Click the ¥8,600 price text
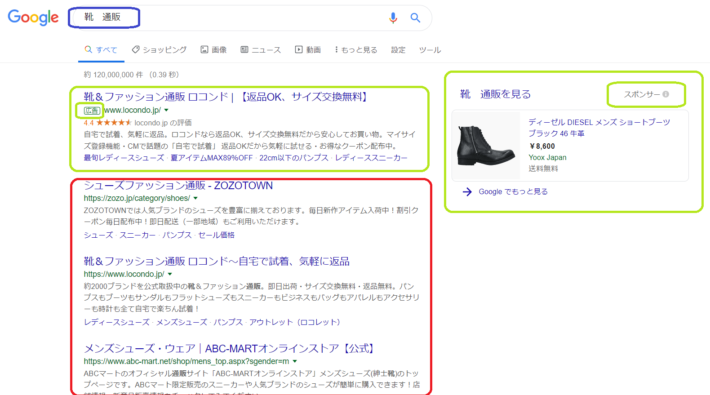Screen dimensions: 710x395 (x=542, y=146)
